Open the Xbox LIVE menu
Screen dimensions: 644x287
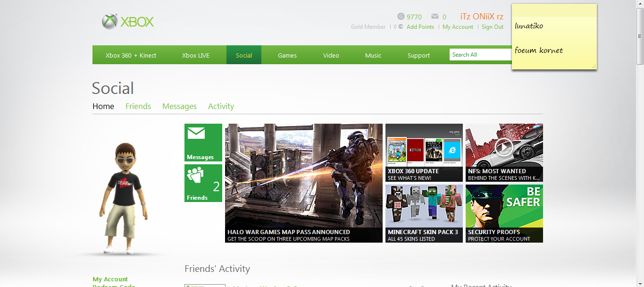point(196,55)
